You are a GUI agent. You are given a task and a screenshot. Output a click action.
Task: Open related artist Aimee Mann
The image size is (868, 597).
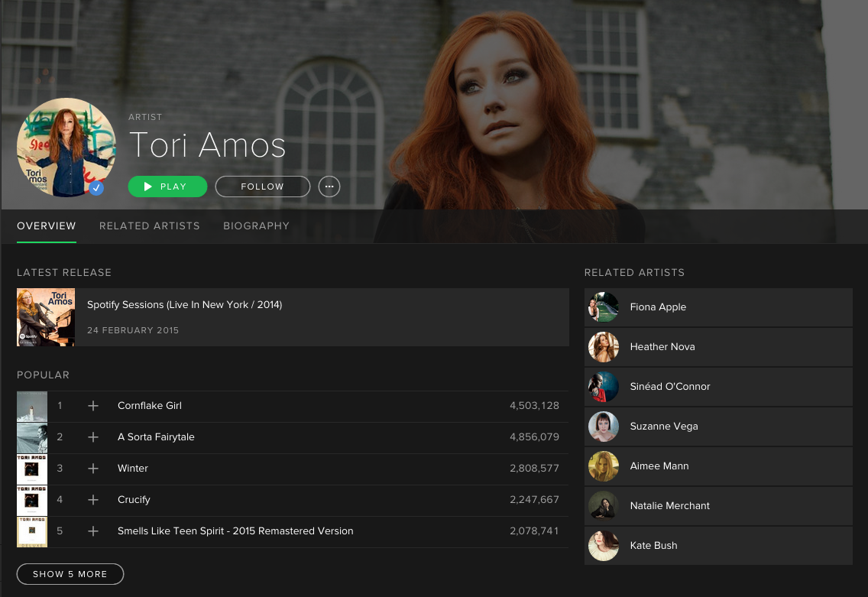pos(718,466)
